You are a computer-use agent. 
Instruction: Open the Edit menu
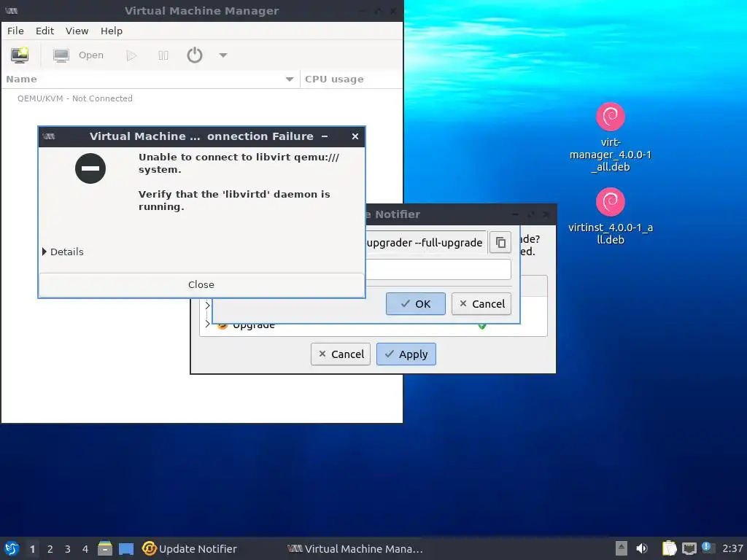(44, 31)
